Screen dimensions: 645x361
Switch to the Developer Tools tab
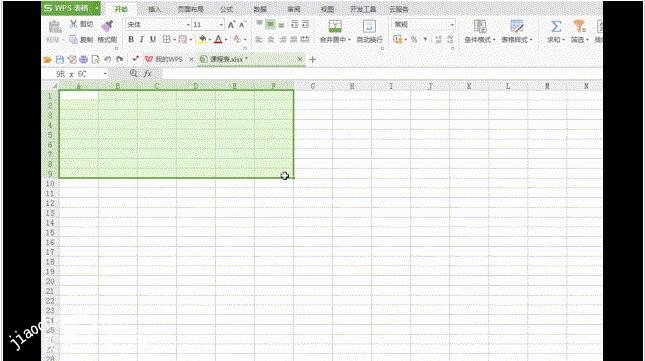(x=363, y=9)
